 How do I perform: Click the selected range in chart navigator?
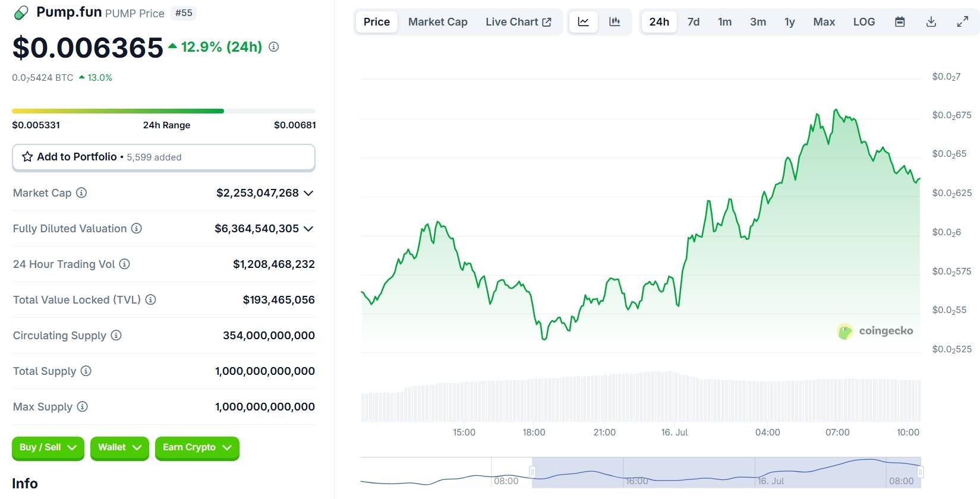(726, 473)
